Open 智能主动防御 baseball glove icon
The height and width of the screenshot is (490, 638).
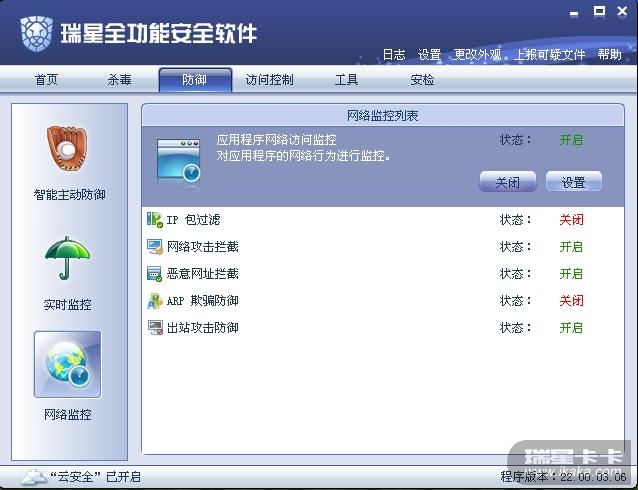coord(67,148)
